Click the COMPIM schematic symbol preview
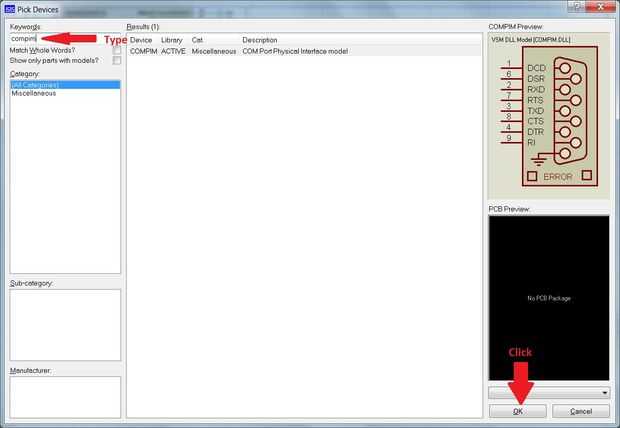620x428 pixels. coord(549,116)
